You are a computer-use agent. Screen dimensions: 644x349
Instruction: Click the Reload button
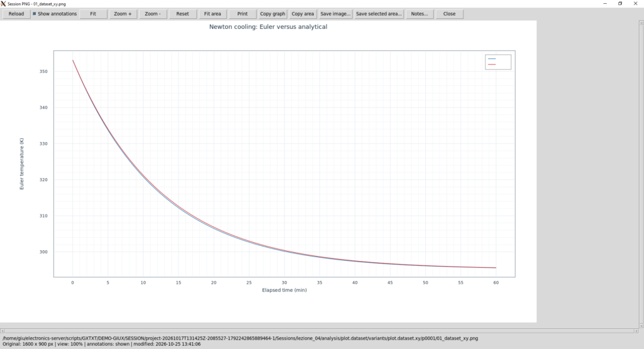tap(16, 14)
